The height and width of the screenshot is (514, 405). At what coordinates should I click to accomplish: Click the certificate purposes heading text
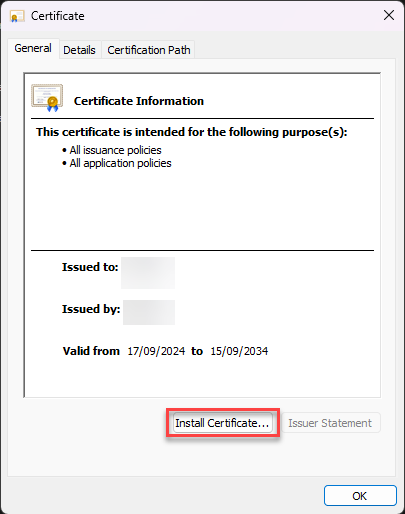pyautogui.click(x=192, y=132)
